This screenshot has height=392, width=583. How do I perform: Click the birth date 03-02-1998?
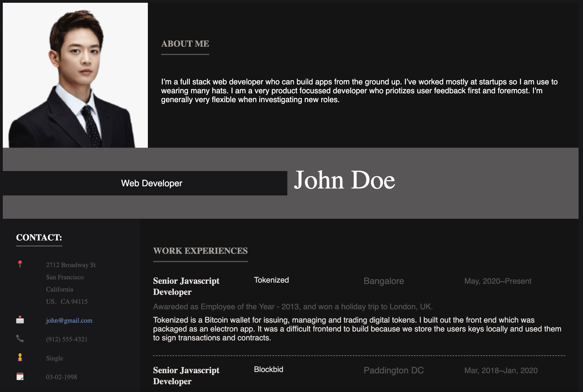(61, 377)
